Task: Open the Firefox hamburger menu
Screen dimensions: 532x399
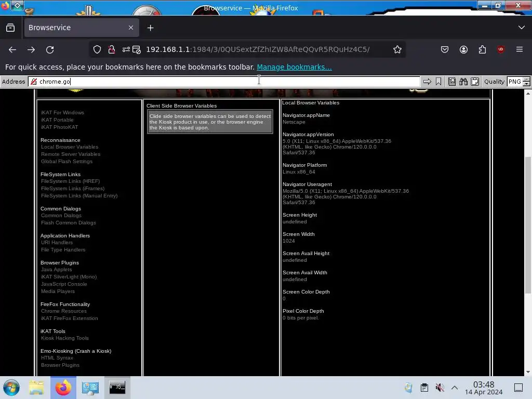Action: coord(520,49)
